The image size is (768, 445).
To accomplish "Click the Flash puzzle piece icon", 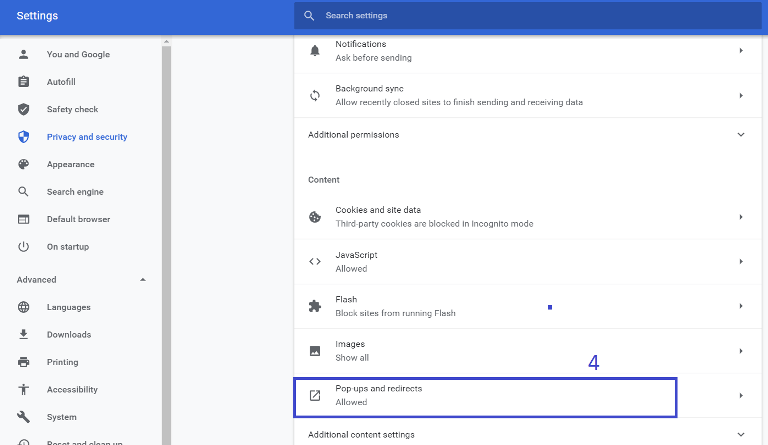I will (x=315, y=306).
